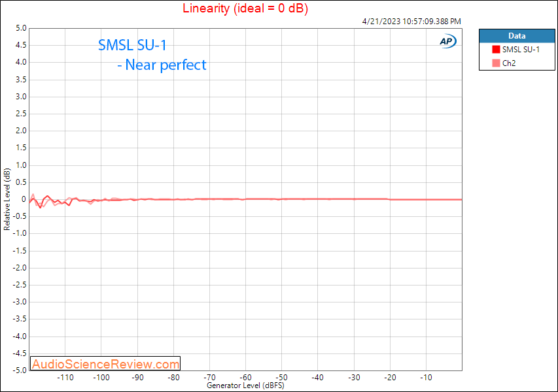Image resolution: width=558 pixels, height=392 pixels.
Task: Click the 3.5 tick label on vertical axis
Action: click(x=21, y=80)
